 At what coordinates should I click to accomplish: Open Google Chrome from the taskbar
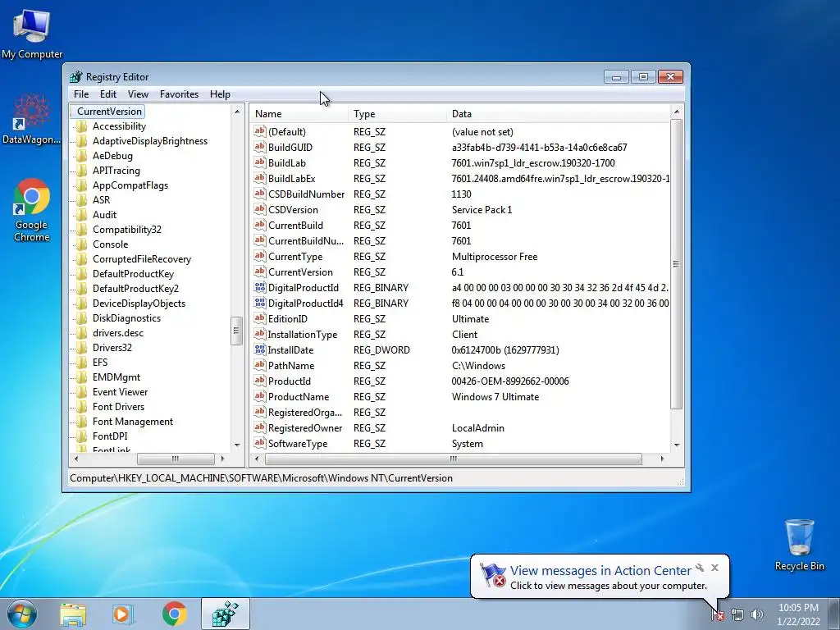click(174, 614)
